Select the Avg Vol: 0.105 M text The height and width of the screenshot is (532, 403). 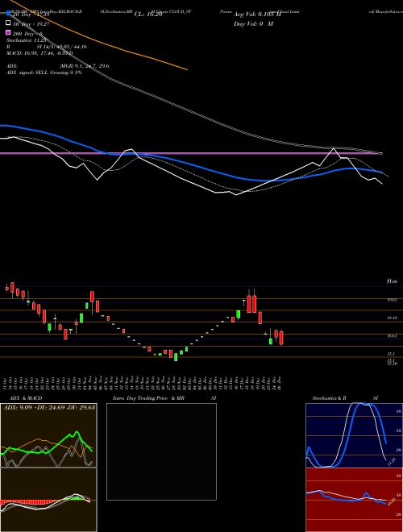click(257, 15)
